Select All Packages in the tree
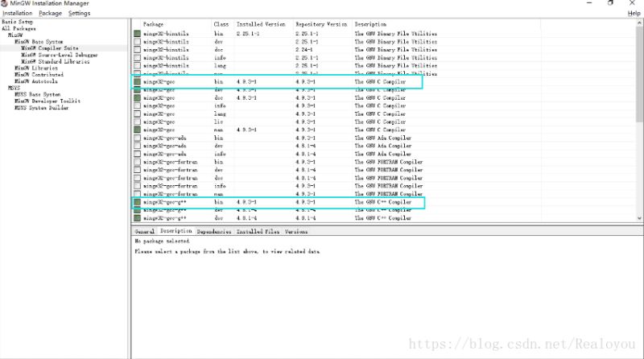The width and height of the screenshot is (644, 359). [x=19, y=28]
